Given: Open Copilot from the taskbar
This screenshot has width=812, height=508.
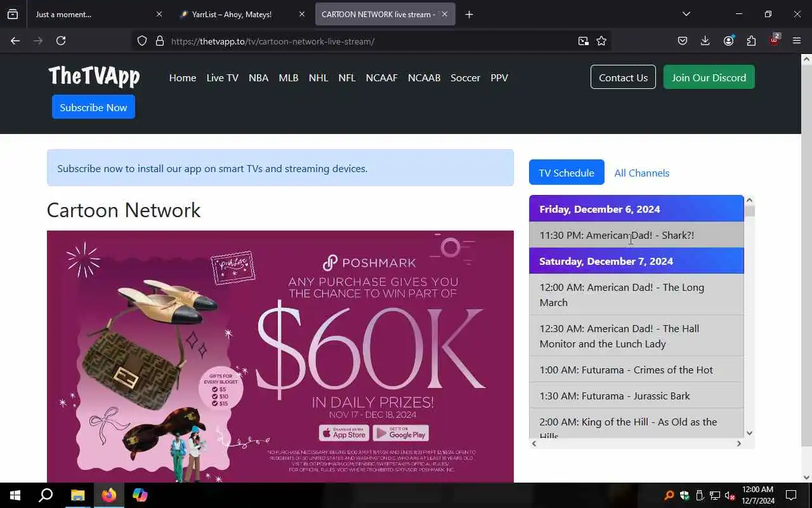Looking at the screenshot, I should 140,495.
